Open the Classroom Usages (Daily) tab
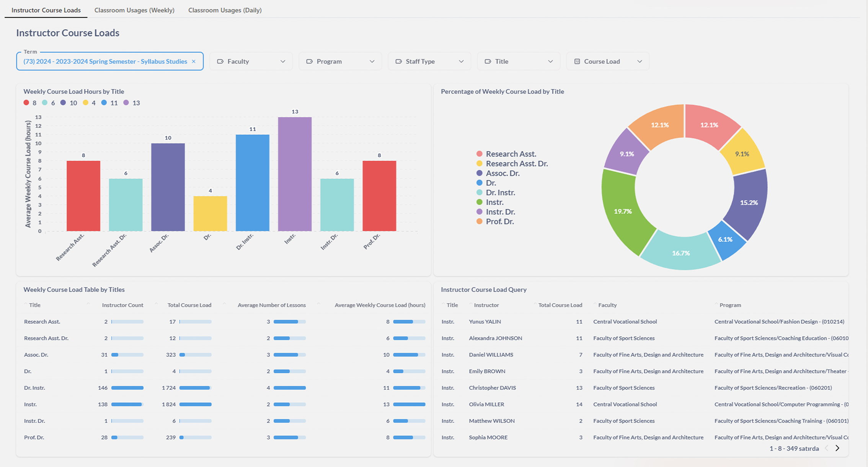This screenshot has width=868, height=467. click(x=225, y=10)
